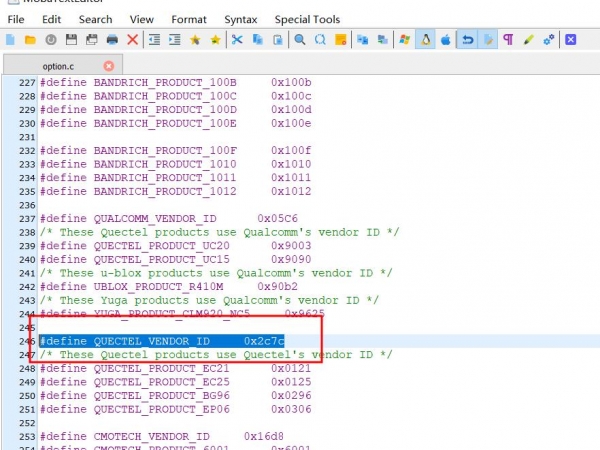Screen dimensions: 600x450
Task: Select the option.c tab
Action: (x=59, y=66)
